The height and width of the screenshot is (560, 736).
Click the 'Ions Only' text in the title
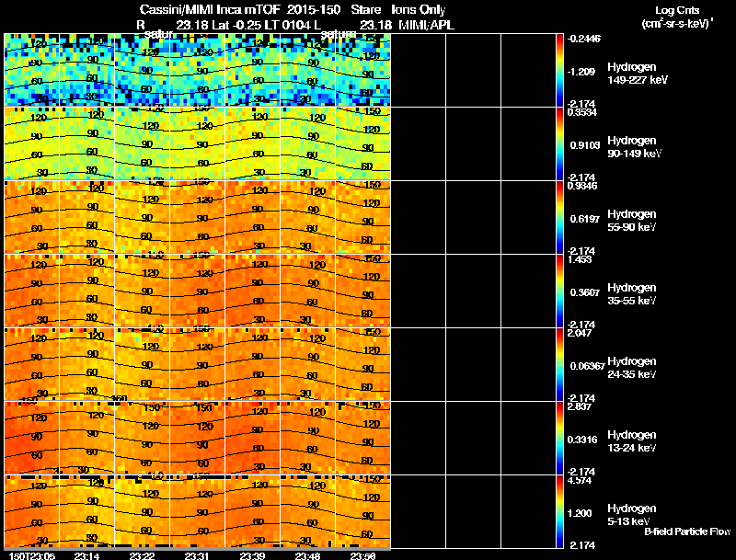click(419, 10)
